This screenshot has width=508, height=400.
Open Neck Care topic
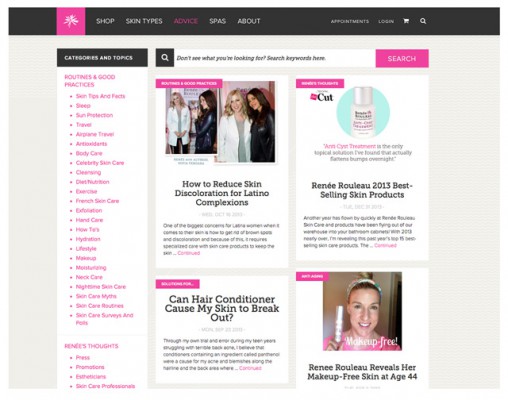tap(89, 277)
